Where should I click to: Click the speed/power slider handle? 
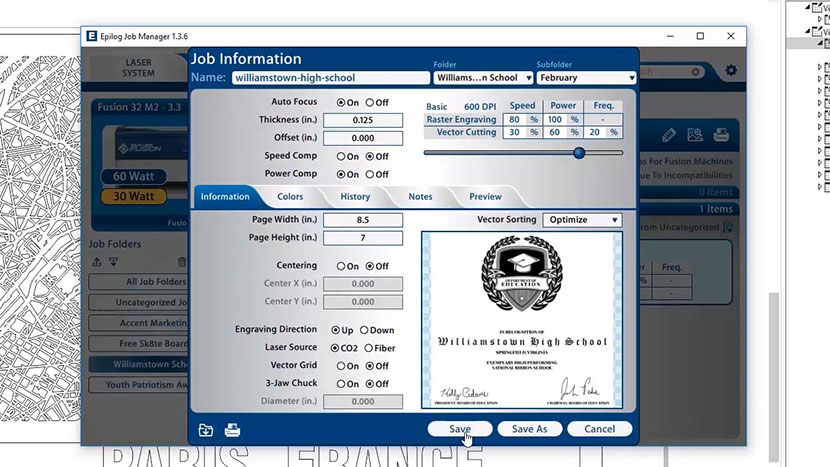point(579,153)
